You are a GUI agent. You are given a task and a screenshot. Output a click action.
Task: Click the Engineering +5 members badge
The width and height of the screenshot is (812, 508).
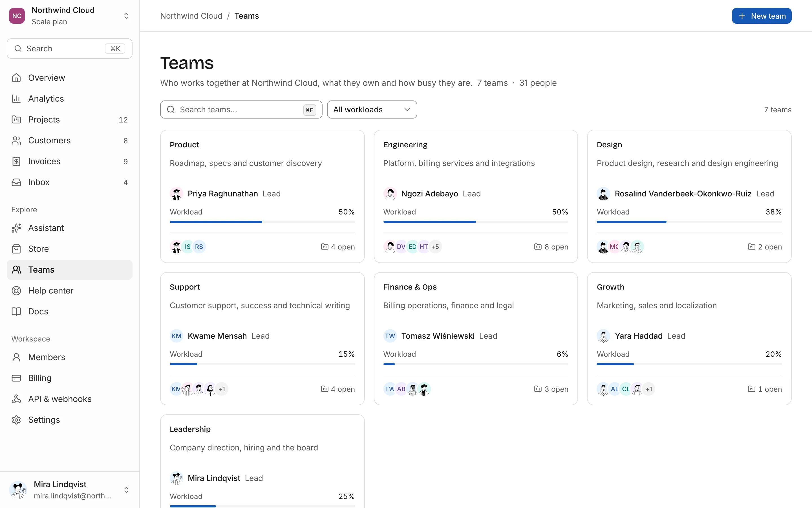(x=435, y=247)
